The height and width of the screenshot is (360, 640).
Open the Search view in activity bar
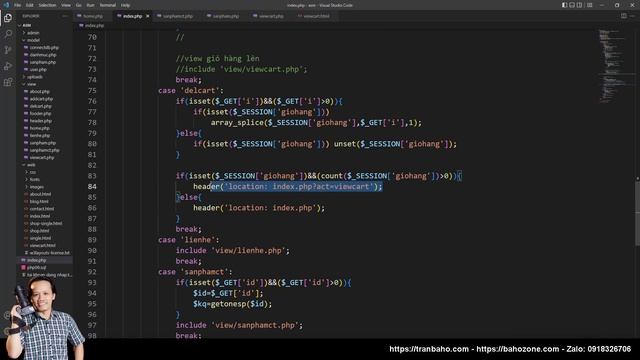pyautogui.click(x=8, y=34)
